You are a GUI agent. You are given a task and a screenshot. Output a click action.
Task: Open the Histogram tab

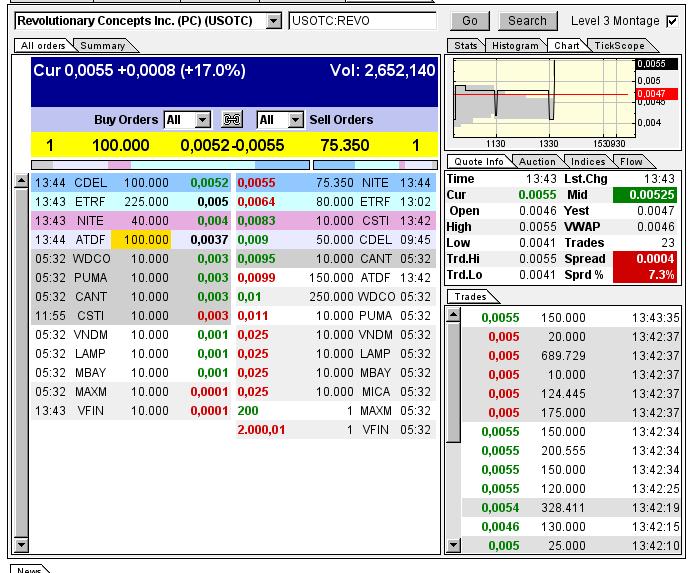click(x=515, y=45)
